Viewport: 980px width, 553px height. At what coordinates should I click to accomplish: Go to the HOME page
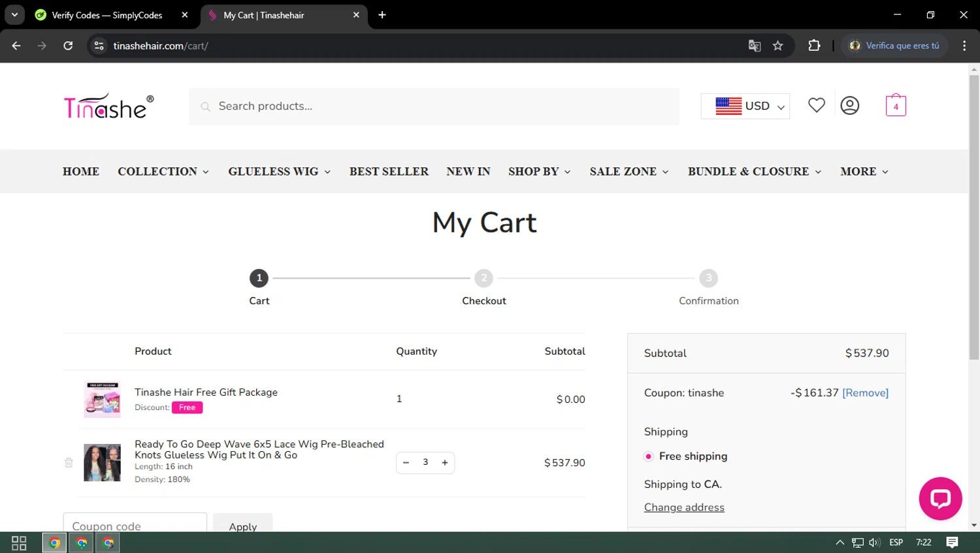(81, 171)
